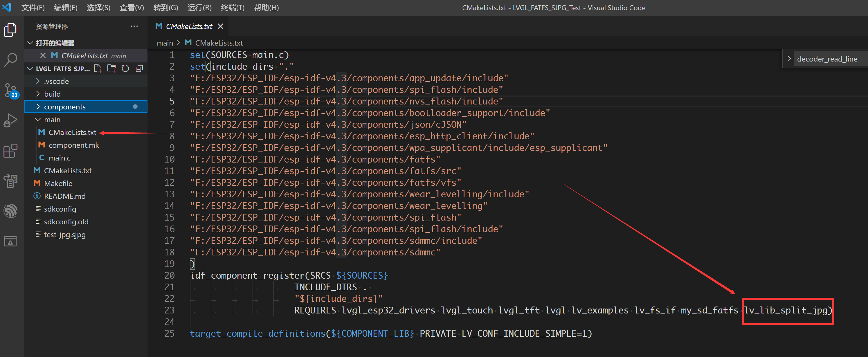This screenshot has height=357, width=868.
Task: Open the ESP-IDF Espressif explorer icon
Action: (x=10, y=211)
